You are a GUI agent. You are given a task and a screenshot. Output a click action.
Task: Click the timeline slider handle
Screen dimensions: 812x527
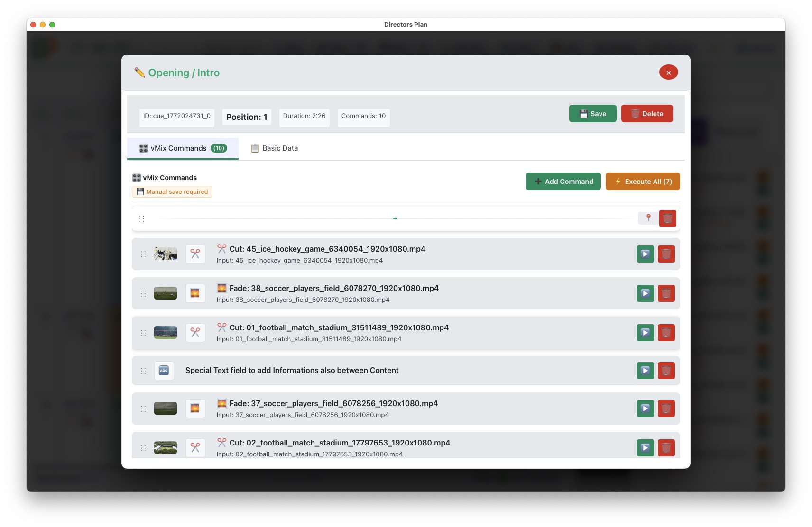click(395, 218)
